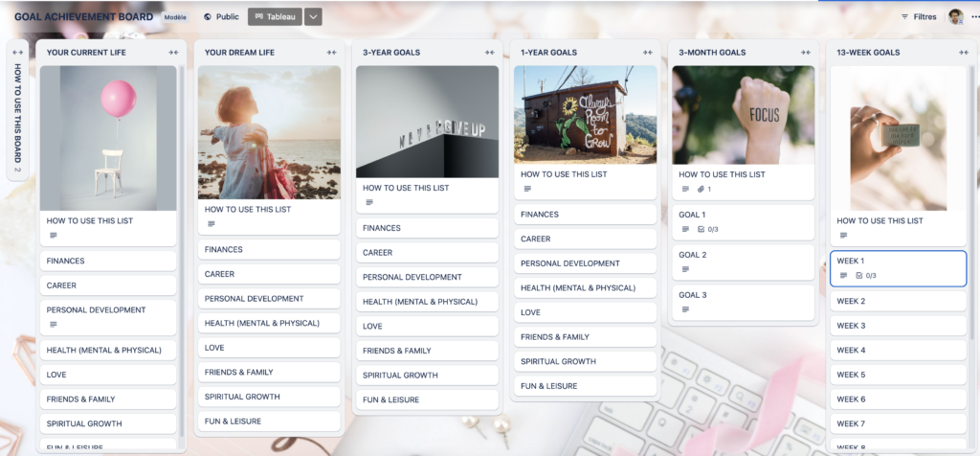The image size is (980, 456).
Task: Open the LOVE card in YOUR DREAM LIFE
Action: [269, 348]
